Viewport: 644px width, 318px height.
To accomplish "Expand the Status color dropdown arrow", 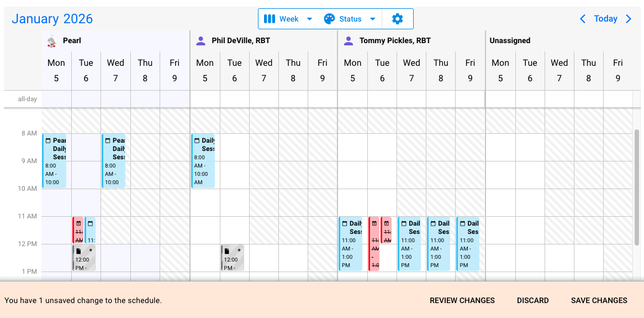I will [x=372, y=19].
